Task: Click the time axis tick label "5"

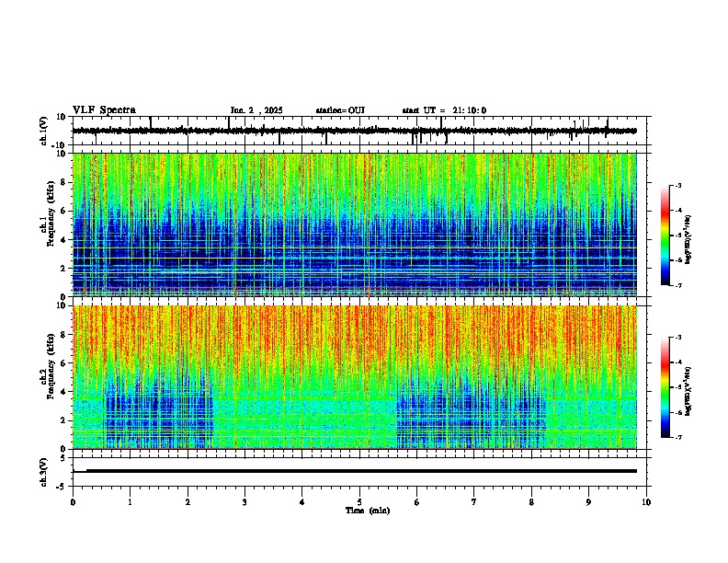Action: [359, 502]
